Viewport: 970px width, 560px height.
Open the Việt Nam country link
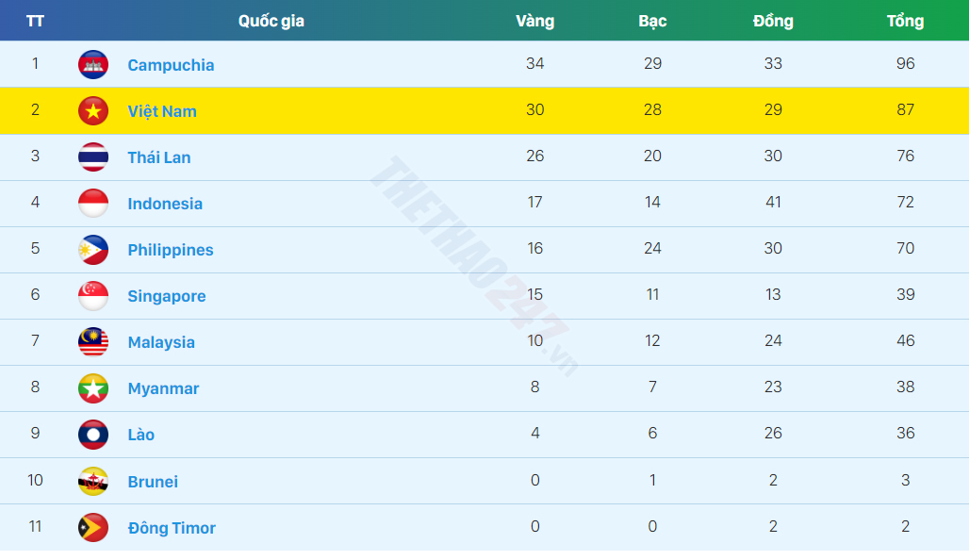162,111
